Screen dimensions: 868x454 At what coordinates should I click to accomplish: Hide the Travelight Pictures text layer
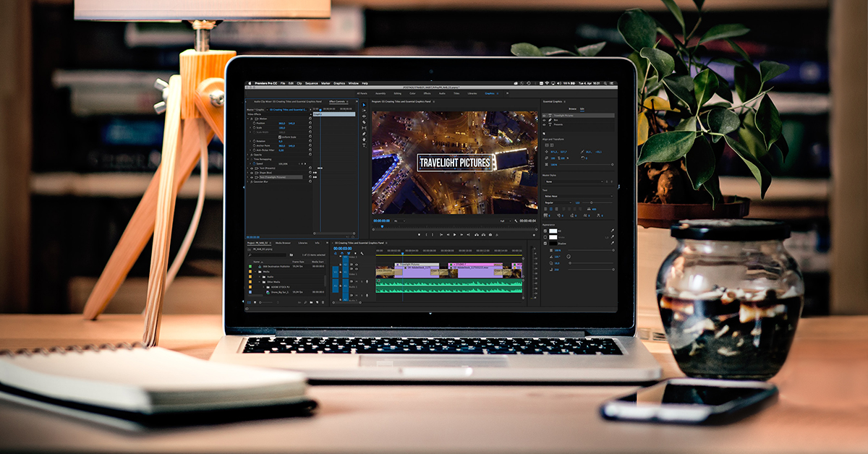(544, 116)
